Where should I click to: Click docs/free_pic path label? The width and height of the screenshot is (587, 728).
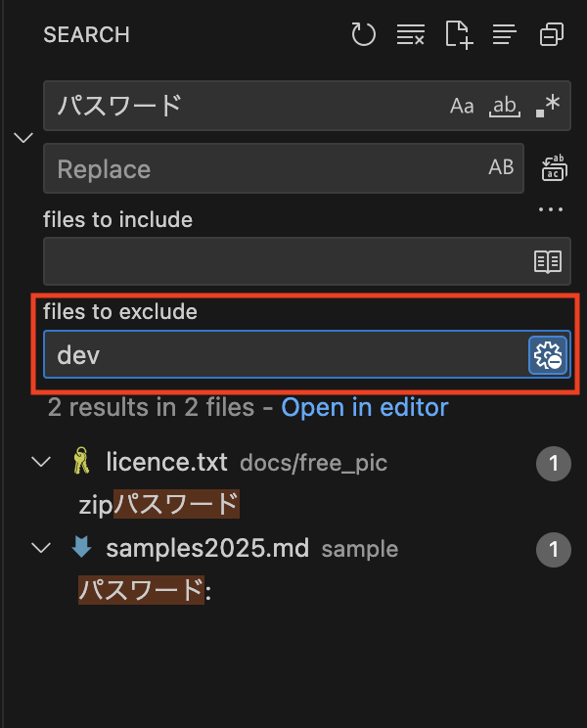[x=314, y=463]
